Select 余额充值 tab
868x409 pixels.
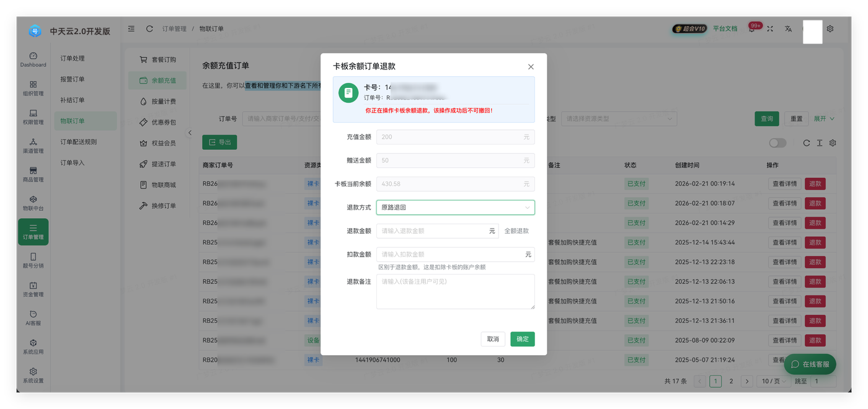point(157,81)
